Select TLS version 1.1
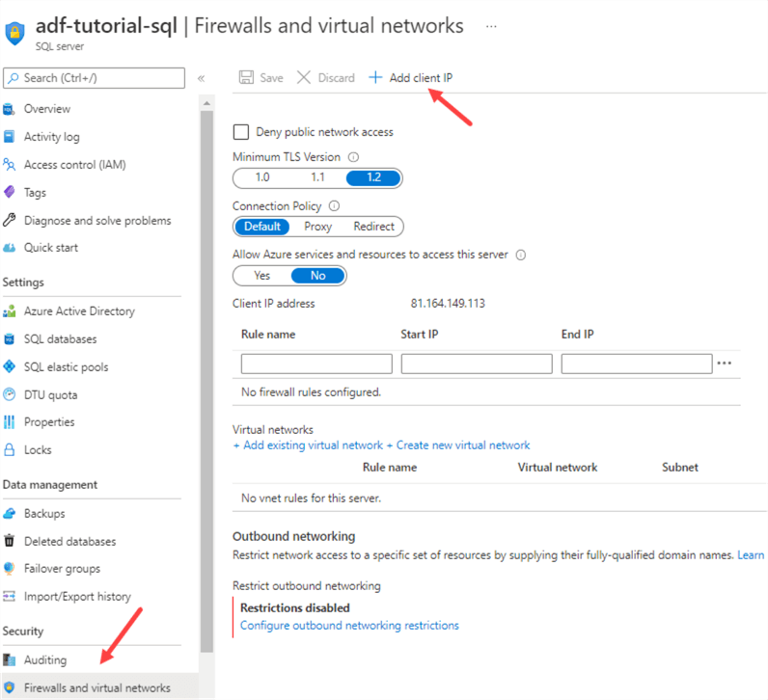The image size is (768, 700). tap(317, 177)
